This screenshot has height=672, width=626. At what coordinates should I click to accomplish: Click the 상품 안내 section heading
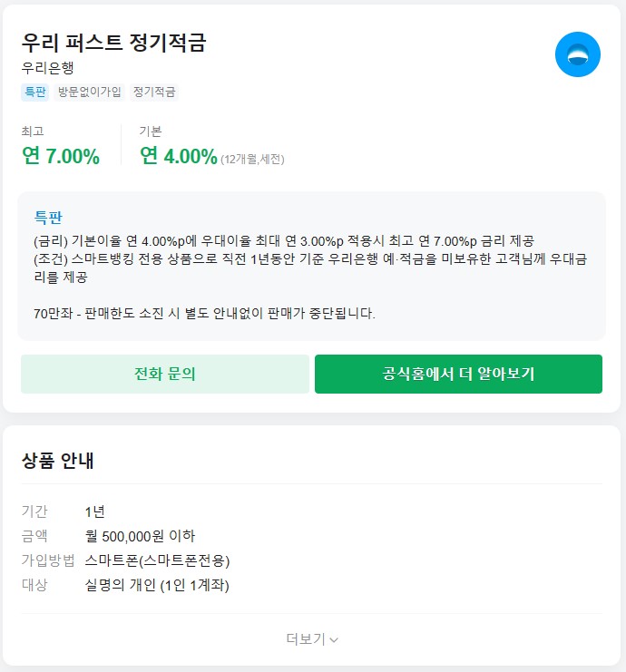tap(58, 461)
